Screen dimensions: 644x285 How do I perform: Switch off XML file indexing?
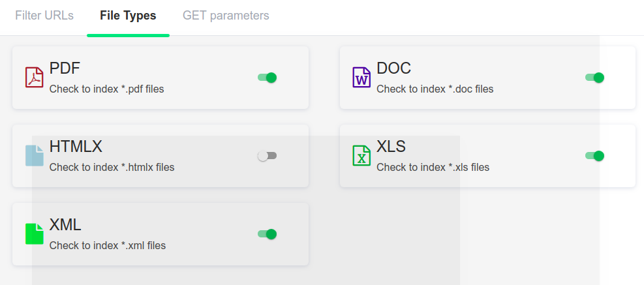(x=268, y=234)
